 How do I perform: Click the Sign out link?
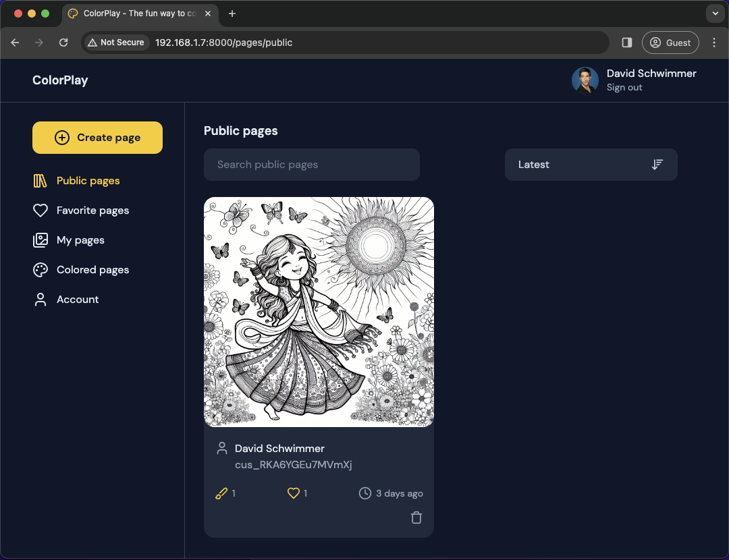point(624,88)
